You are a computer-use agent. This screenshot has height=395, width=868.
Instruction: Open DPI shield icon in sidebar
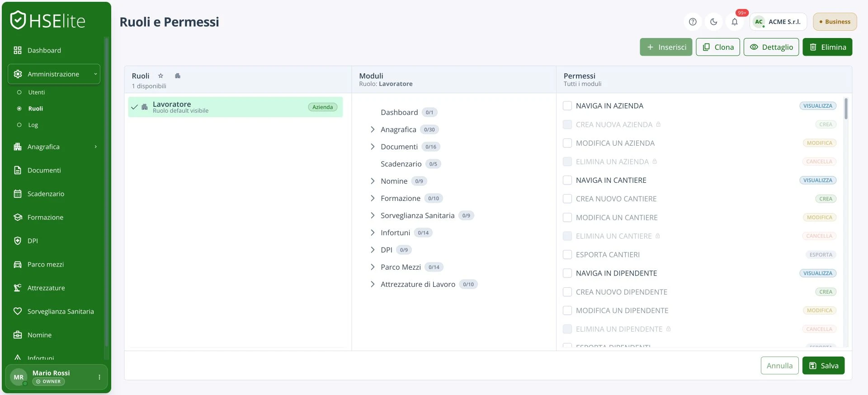[x=18, y=241]
